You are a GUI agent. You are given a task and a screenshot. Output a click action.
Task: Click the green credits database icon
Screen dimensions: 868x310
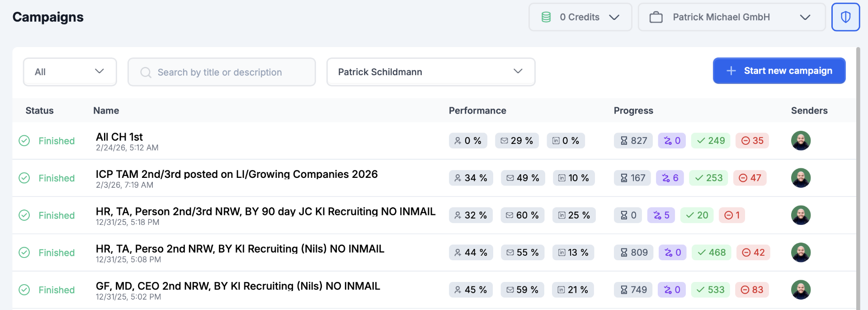point(546,17)
